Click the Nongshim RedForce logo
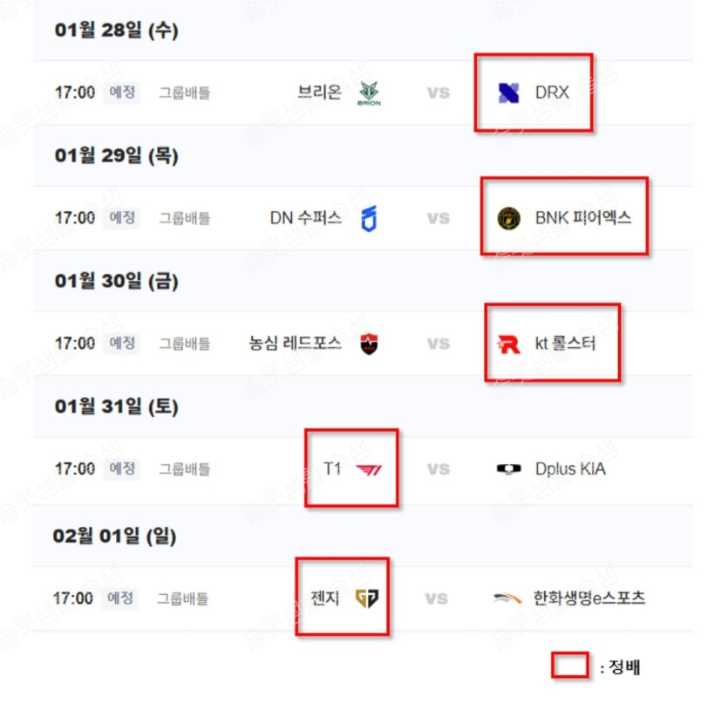 point(369,344)
